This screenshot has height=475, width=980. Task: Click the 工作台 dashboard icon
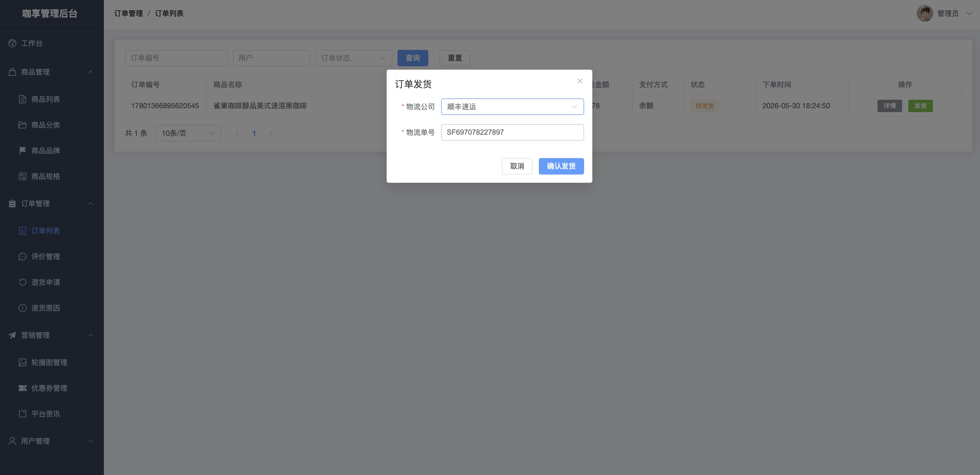pos(12,43)
